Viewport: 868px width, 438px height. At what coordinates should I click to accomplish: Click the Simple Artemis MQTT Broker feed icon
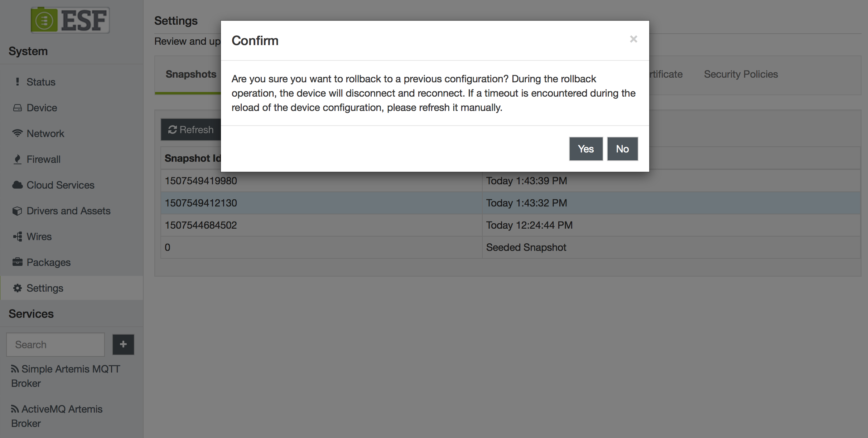click(x=15, y=369)
